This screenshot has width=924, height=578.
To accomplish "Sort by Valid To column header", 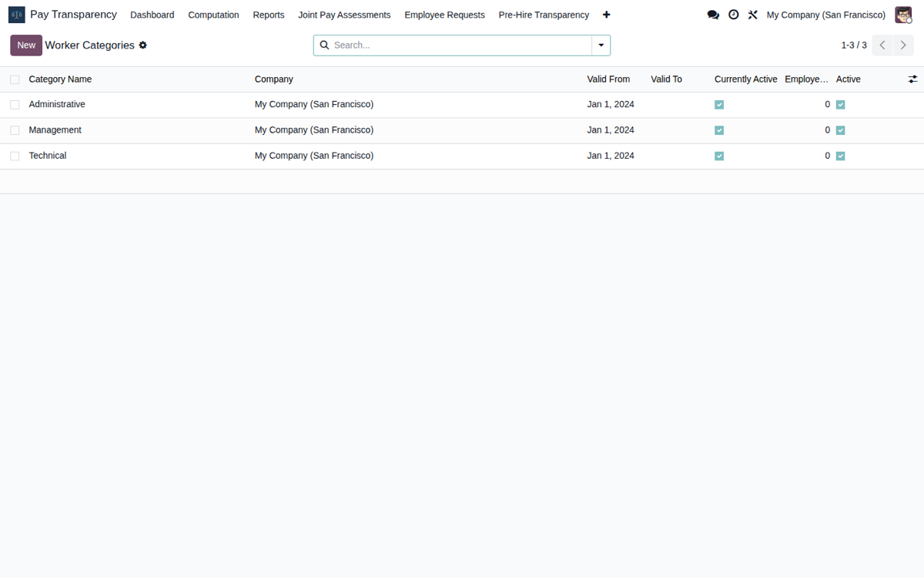I will [x=666, y=79].
